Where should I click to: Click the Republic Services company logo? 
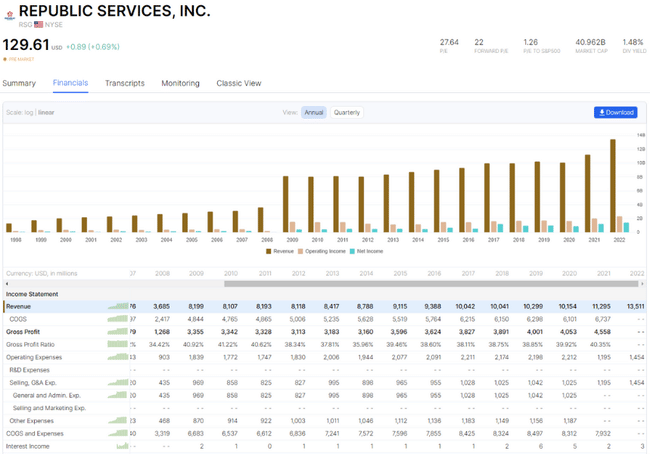pyautogui.click(x=9, y=11)
